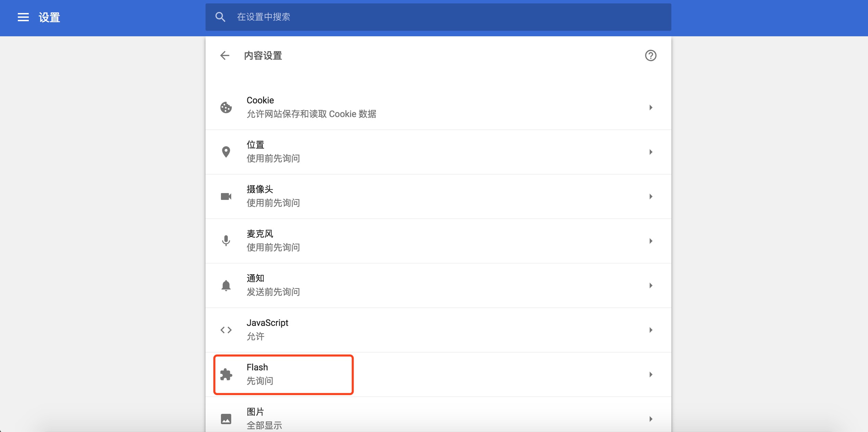The image size is (868, 432).
Task: Click the search magnifier icon
Action: (x=220, y=17)
